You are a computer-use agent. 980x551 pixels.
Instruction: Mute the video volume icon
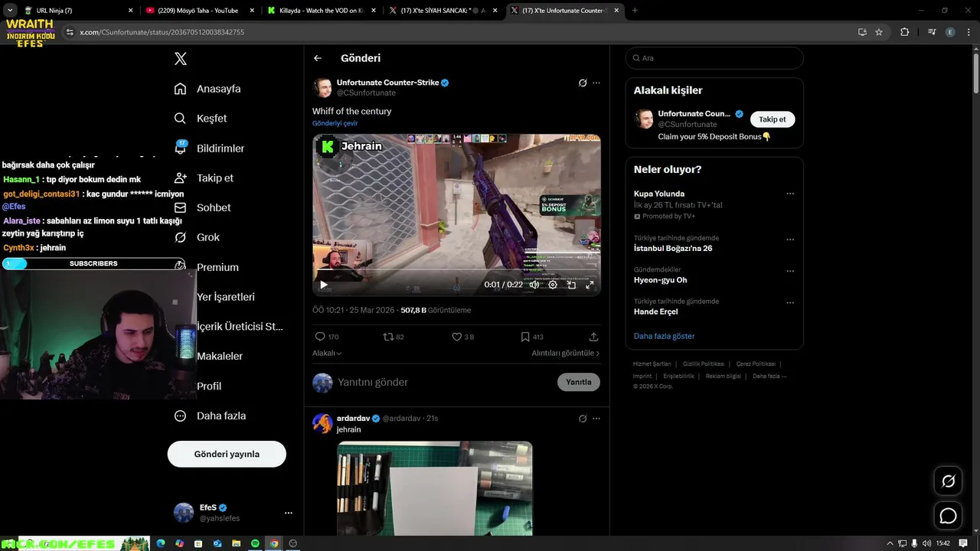point(534,285)
